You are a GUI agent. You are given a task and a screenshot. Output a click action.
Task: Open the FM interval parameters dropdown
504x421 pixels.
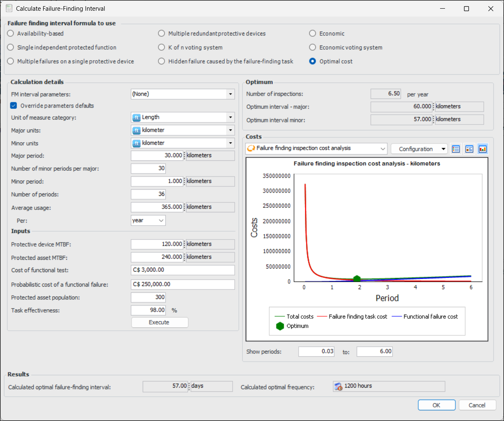pyautogui.click(x=230, y=94)
